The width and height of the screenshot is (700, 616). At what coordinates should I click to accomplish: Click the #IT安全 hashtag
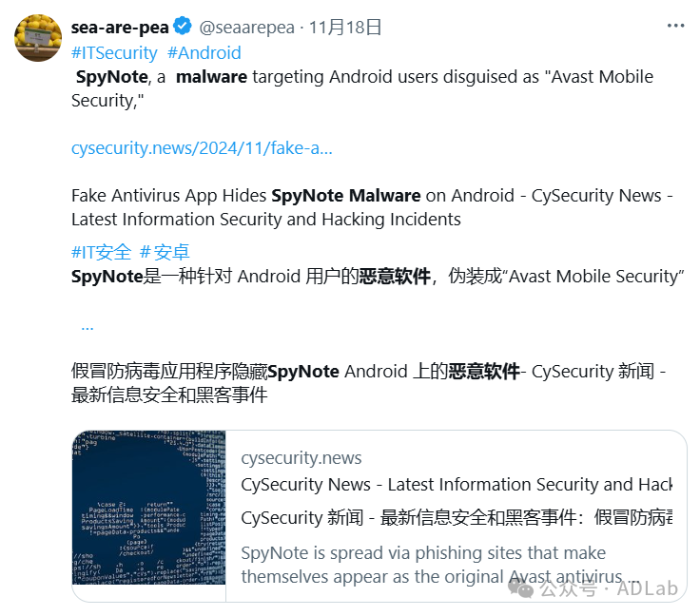(x=101, y=252)
